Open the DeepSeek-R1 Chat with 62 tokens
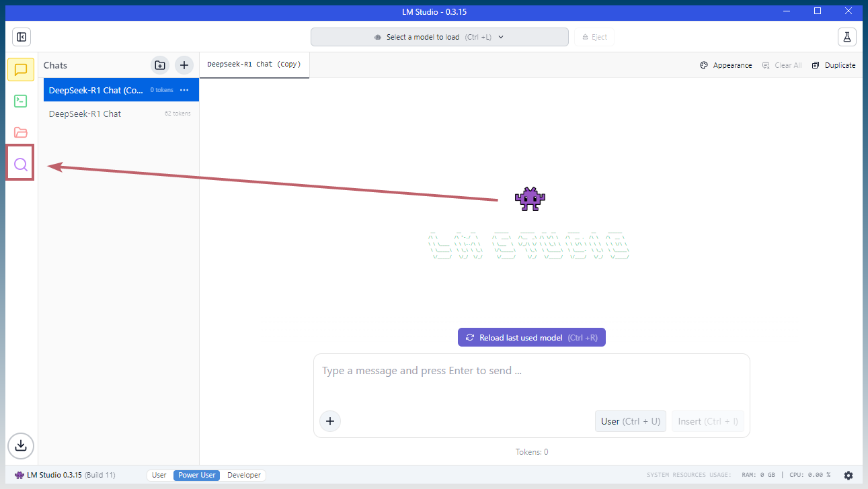 click(x=121, y=114)
